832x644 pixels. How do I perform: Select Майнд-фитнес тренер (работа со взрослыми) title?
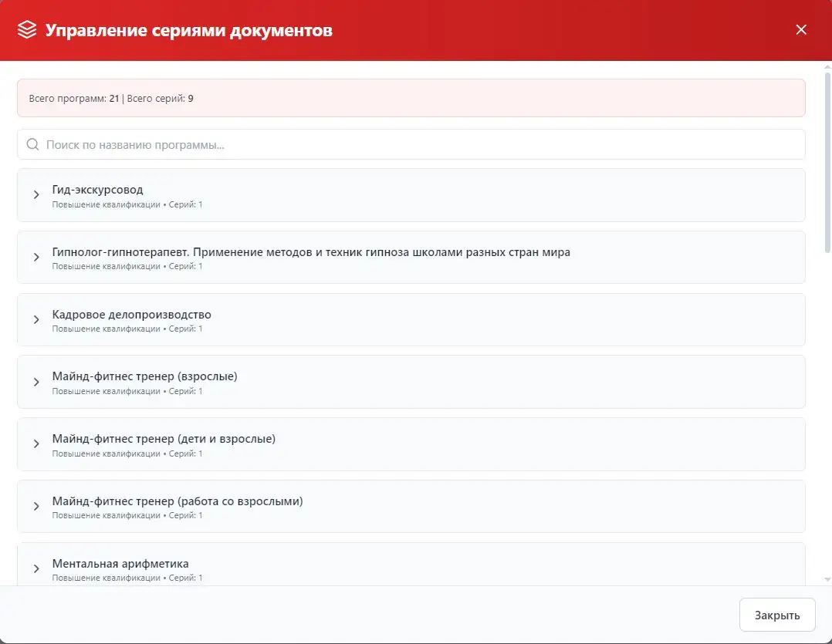coord(178,501)
